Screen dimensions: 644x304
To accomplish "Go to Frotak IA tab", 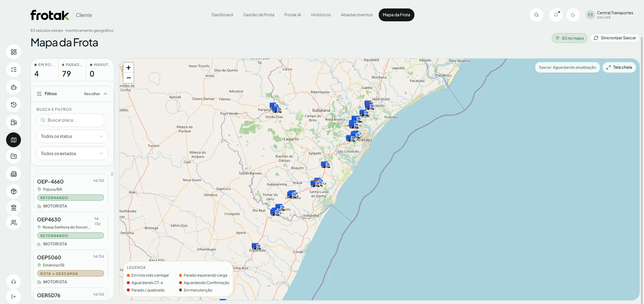I will [x=293, y=15].
